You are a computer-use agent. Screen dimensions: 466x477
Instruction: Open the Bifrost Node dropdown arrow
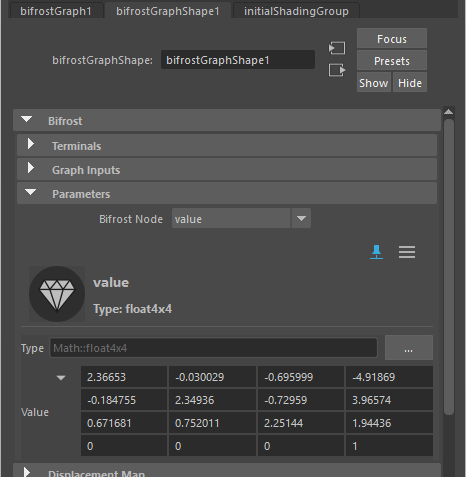click(x=301, y=218)
